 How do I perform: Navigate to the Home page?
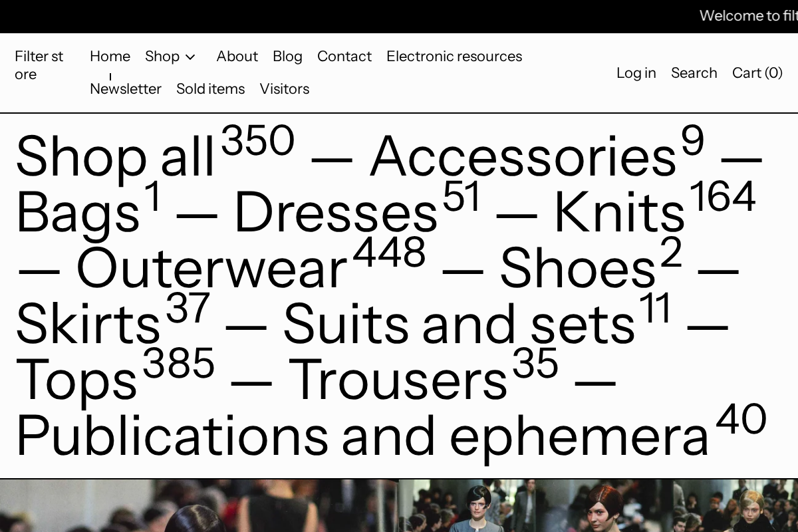110,57
